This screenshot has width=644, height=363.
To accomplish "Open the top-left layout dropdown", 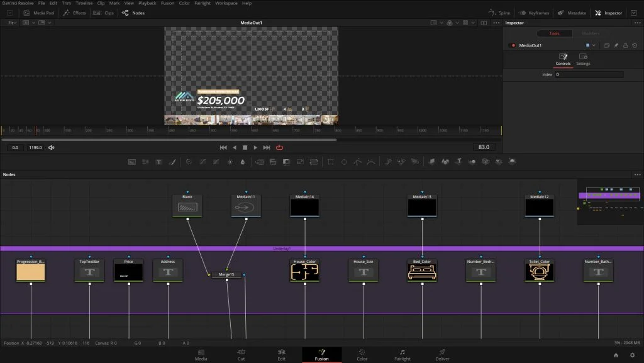I will pos(10,13).
